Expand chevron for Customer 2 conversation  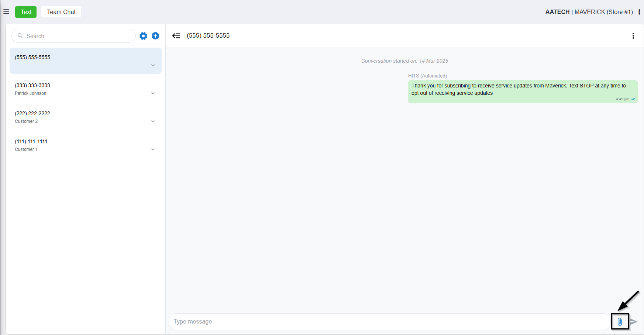[x=153, y=121]
